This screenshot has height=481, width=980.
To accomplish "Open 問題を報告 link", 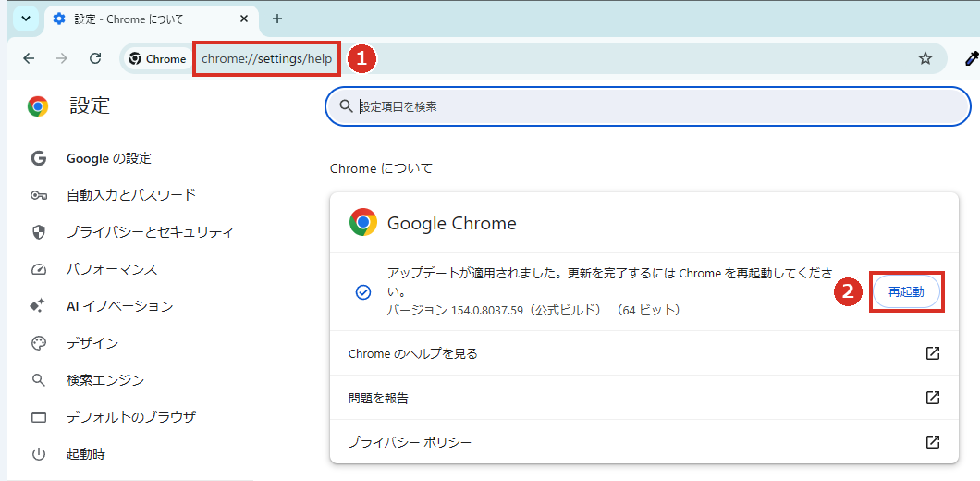I will click(643, 398).
